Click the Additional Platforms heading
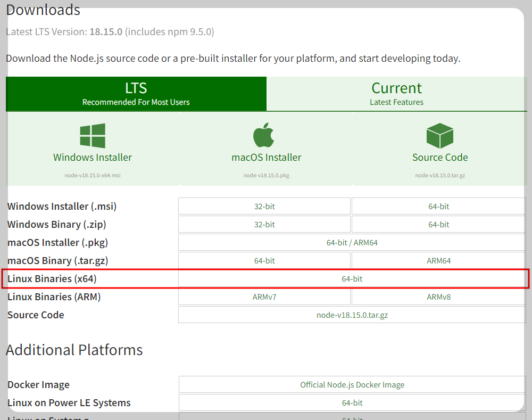 point(74,350)
